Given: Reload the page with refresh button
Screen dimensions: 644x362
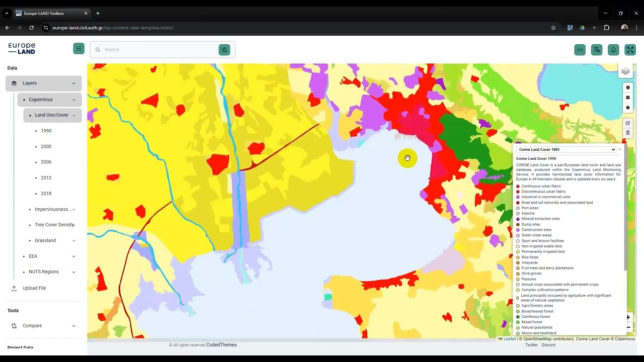Looking at the screenshot, I should click(32, 28).
